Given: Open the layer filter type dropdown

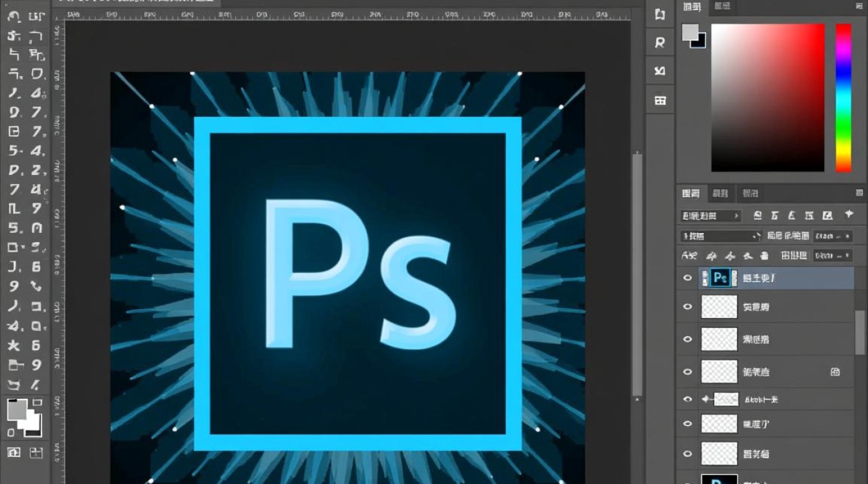Looking at the screenshot, I should click(x=711, y=216).
